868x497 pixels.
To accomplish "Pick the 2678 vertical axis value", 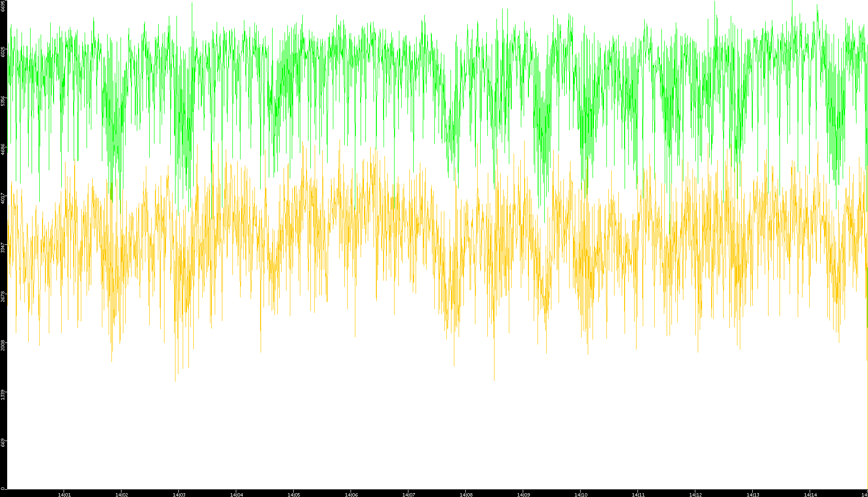I will 3,296.
